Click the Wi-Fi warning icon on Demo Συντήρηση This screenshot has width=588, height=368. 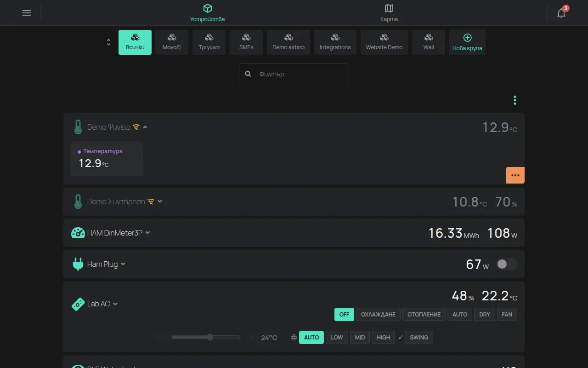click(151, 201)
